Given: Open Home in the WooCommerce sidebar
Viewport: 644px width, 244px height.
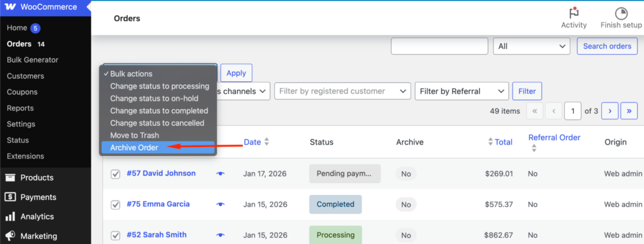Looking at the screenshot, I should [17, 28].
